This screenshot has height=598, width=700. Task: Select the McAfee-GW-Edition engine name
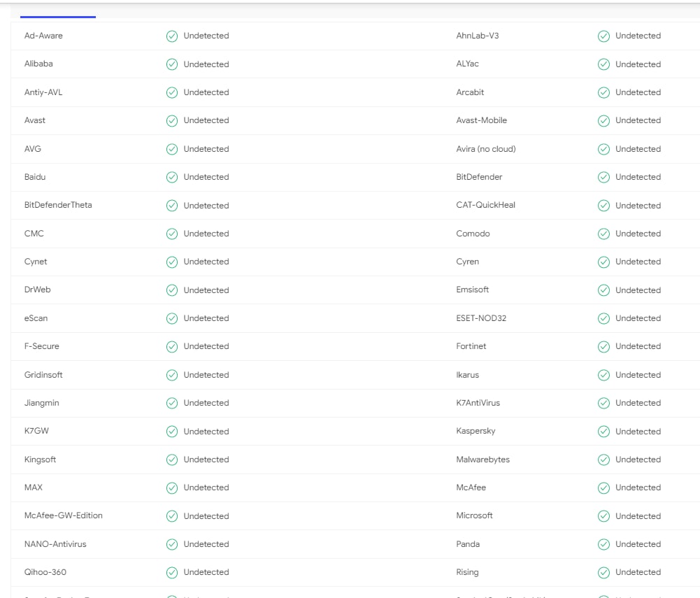tap(64, 515)
